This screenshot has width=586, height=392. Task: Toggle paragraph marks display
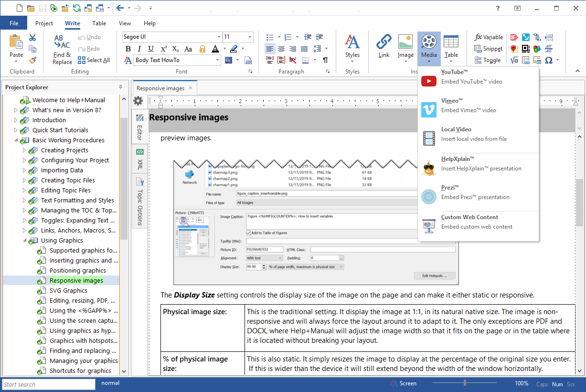[x=325, y=60]
